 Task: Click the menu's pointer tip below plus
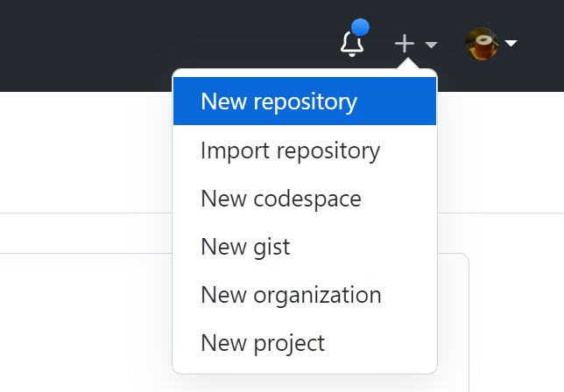pos(407,64)
